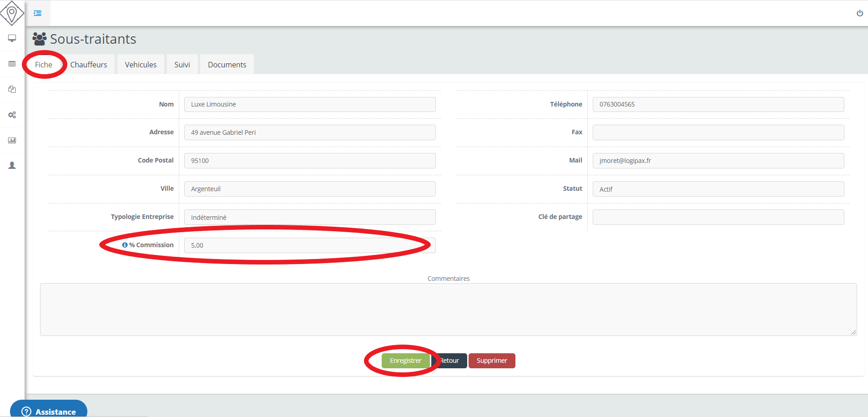Screen dimensions: 868x417
Task: Switch to the Vehicules tab
Action: pos(141,65)
